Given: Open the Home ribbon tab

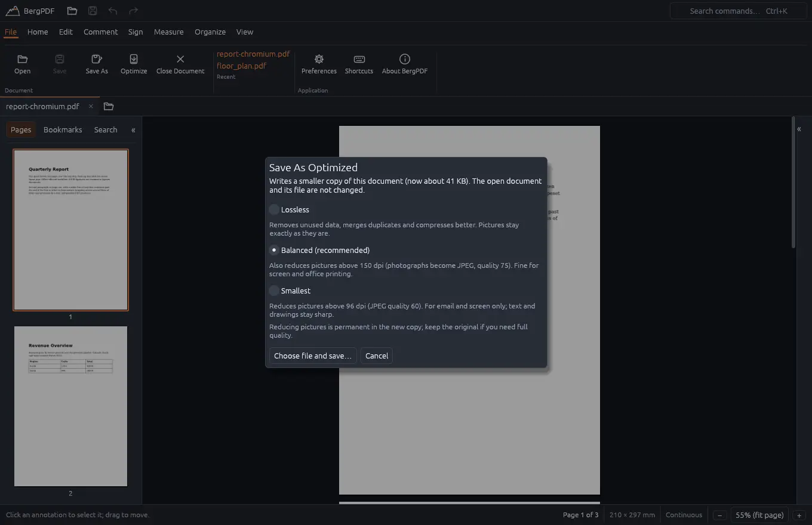Looking at the screenshot, I should 38,32.
